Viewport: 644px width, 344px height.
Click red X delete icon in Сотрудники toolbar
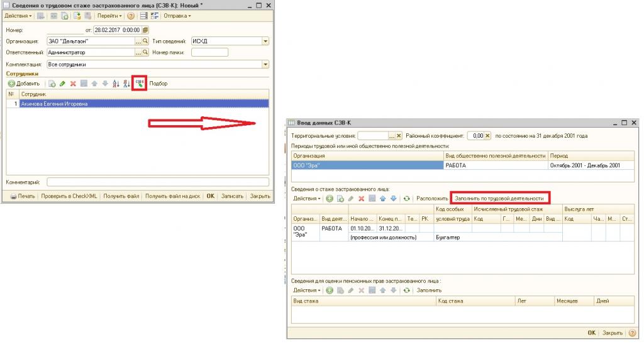click(x=73, y=84)
